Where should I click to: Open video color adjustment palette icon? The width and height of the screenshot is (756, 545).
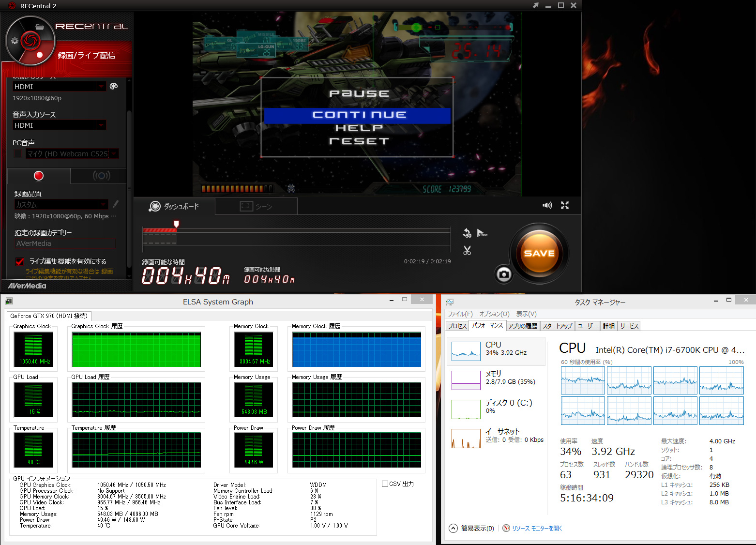point(114,86)
